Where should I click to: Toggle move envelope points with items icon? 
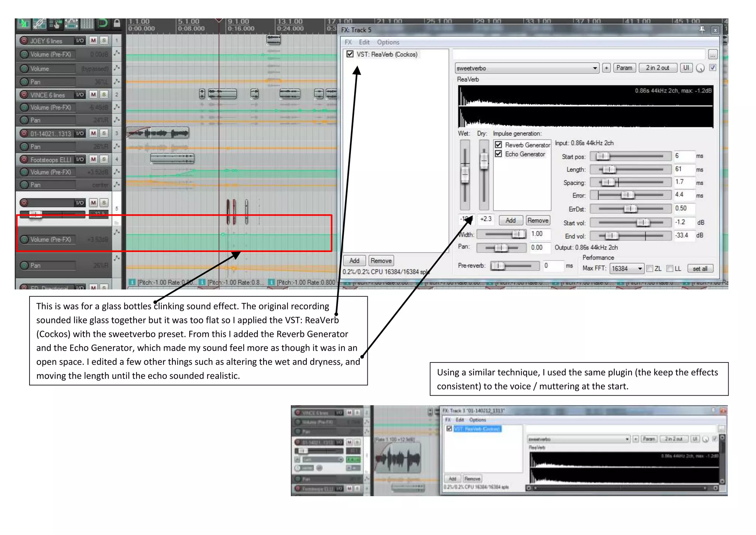(71, 24)
